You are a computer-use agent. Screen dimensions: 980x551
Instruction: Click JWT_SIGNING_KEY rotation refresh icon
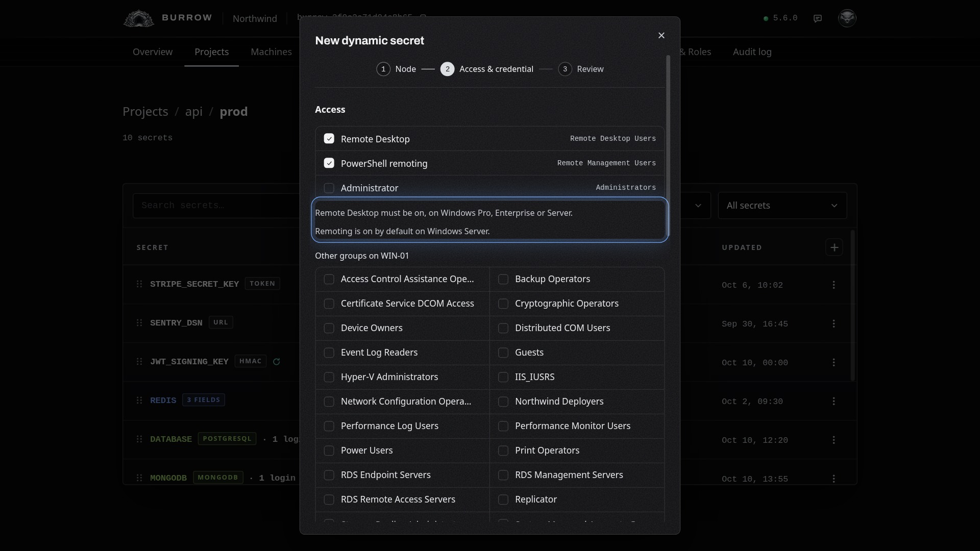(277, 362)
